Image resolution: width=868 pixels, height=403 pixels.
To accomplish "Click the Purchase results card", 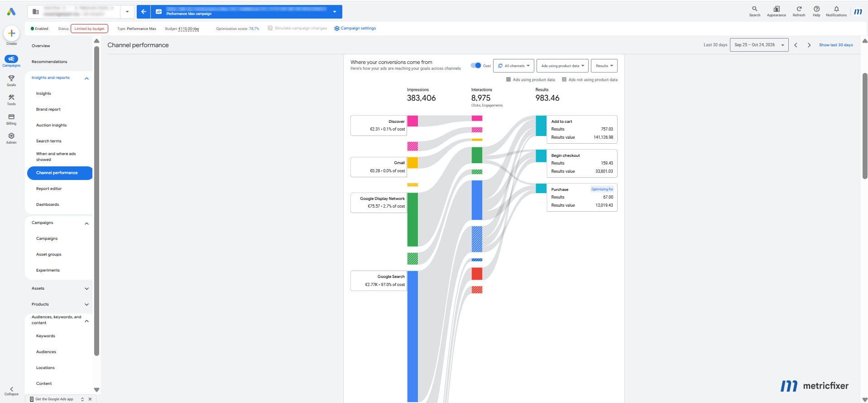I will pos(582,197).
